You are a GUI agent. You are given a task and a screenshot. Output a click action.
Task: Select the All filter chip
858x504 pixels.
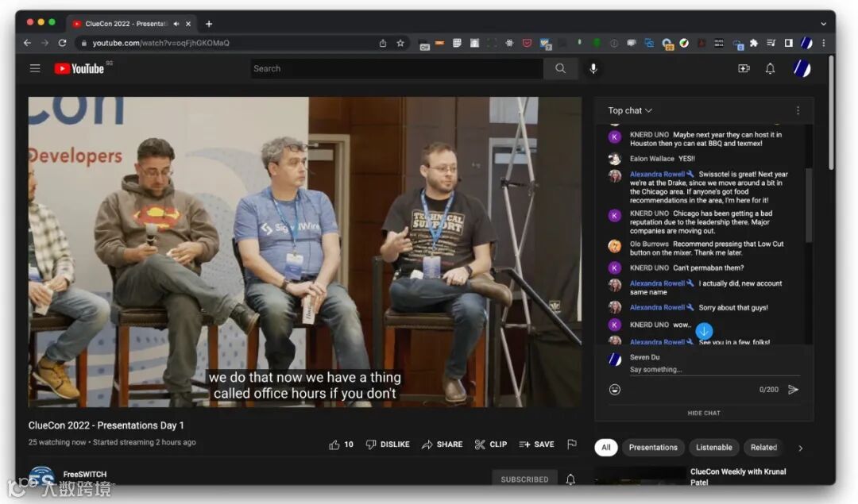605,447
